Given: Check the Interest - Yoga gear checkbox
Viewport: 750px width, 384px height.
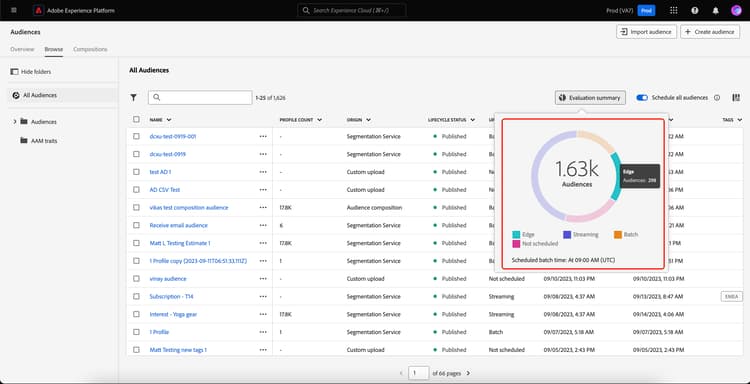Looking at the screenshot, I should (136, 314).
